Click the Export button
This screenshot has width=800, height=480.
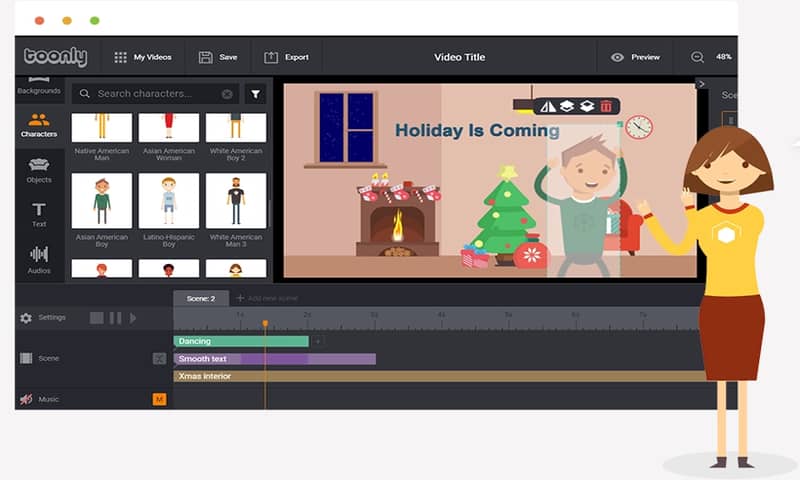[286, 57]
